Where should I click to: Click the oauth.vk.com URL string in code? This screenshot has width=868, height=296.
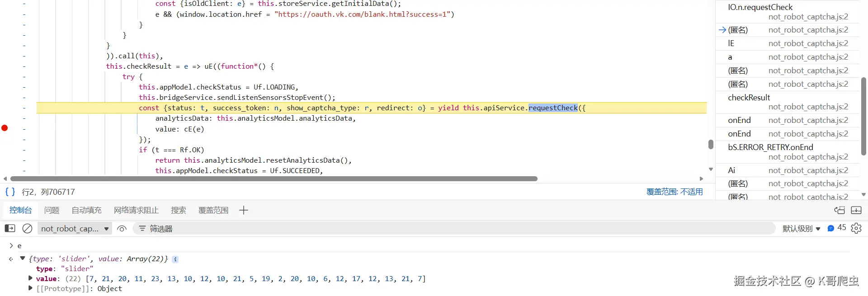point(363,14)
